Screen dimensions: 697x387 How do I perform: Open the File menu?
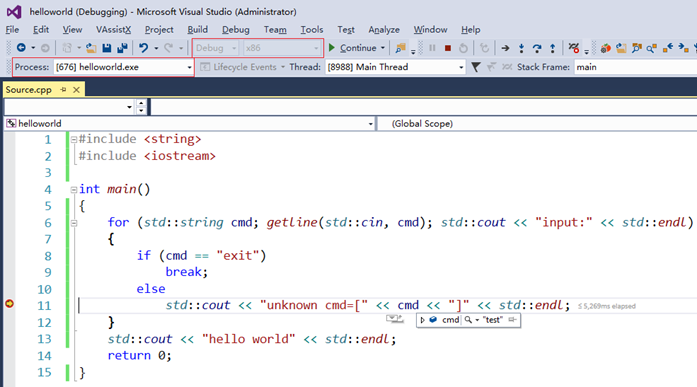[x=12, y=30]
